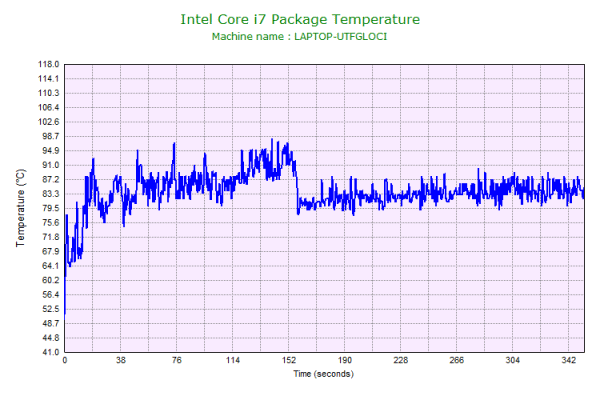Click the 110.3 y-axis value
600x400 pixels.
49,93
